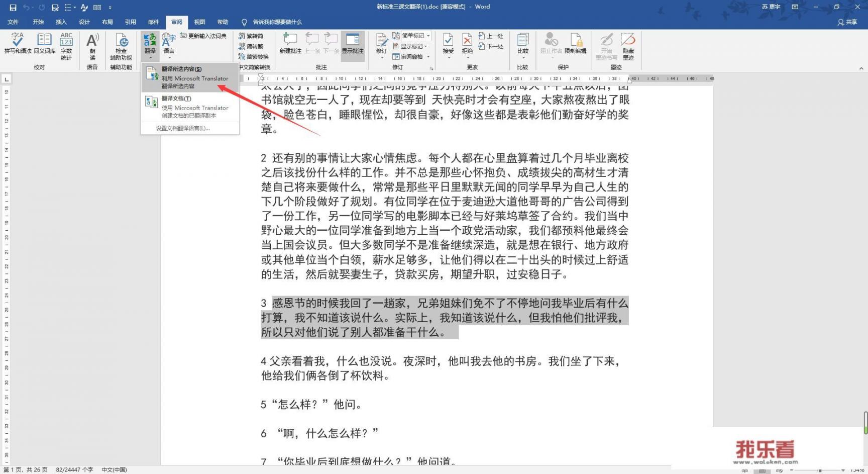
Task: Open the Thesaurus (同义词库)
Action: [44, 44]
